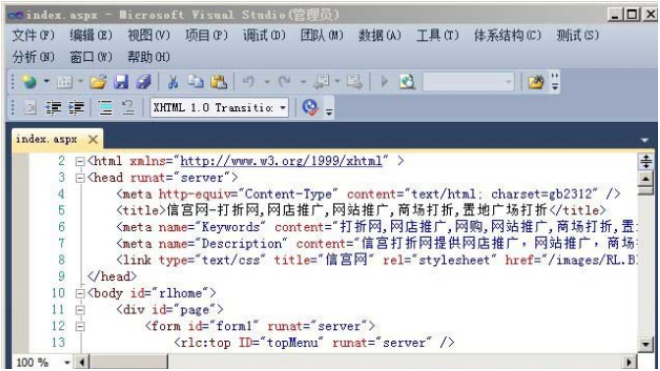Click the Navigate Backward icon
Viewport: 660px width, 371px height.
[322, 82]
